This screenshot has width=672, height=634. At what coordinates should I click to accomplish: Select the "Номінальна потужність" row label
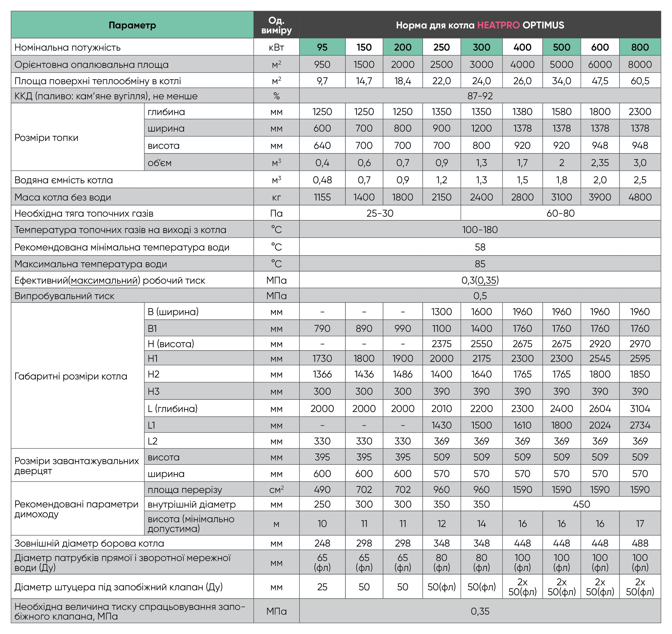pos(68,47)
